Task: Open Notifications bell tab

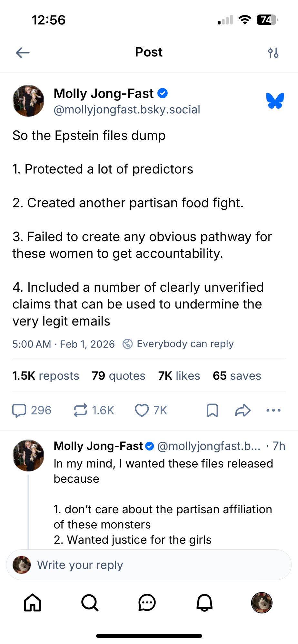Action: [204, 602]
